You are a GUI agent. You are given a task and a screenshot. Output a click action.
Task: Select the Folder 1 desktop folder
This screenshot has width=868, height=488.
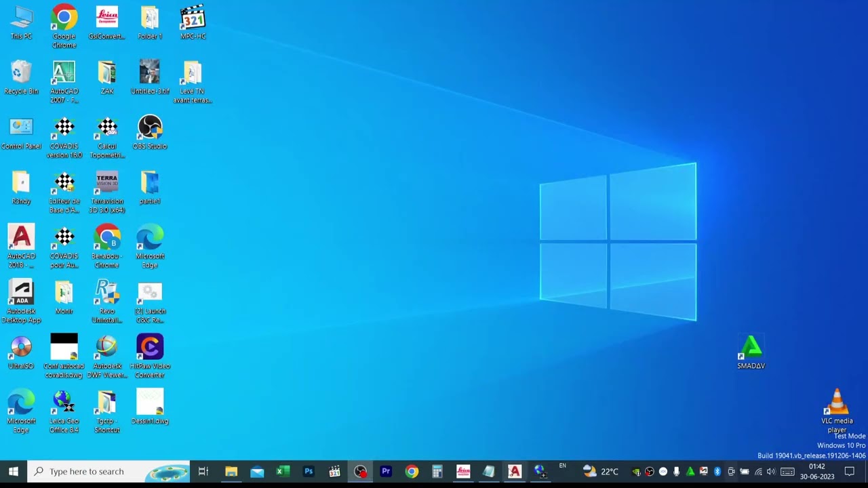(x=150, y=23)
